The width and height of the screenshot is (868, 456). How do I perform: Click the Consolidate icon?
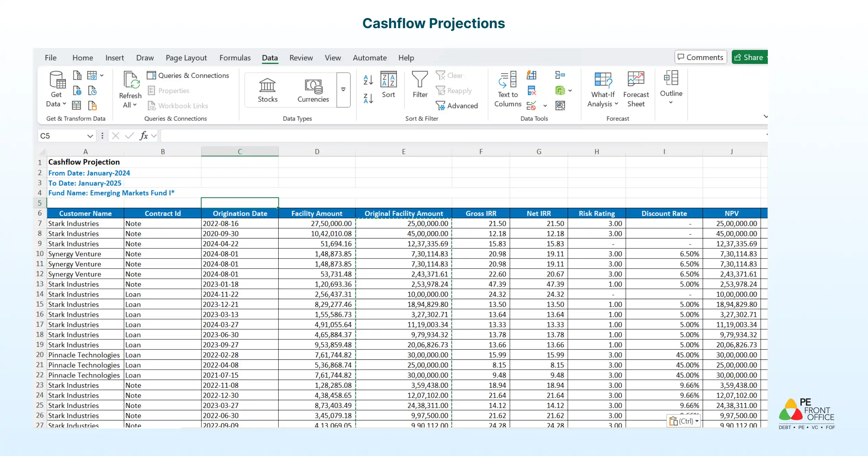560,75
